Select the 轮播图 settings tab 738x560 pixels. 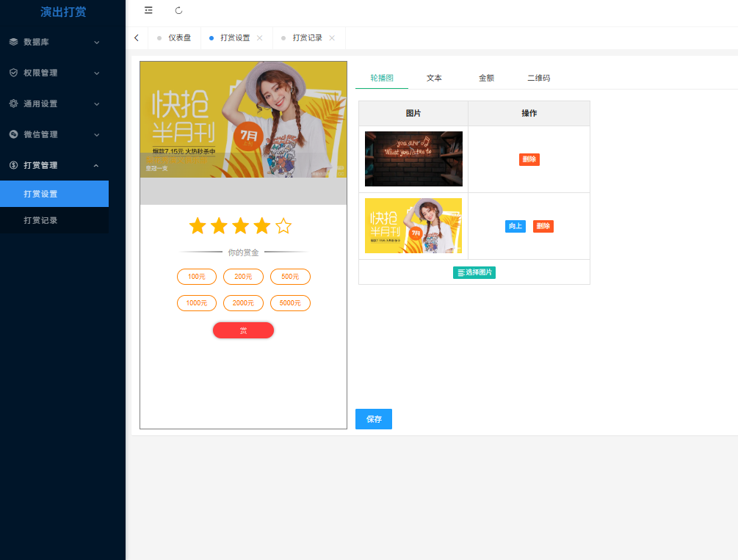[382, 78]
